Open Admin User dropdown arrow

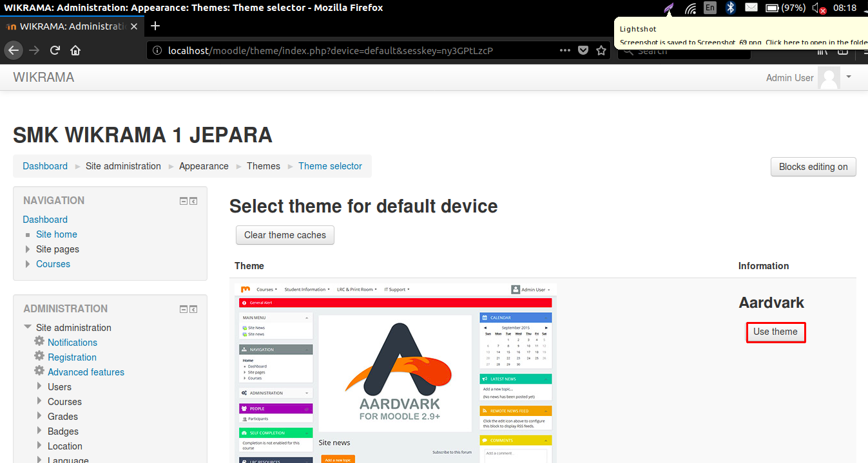pos(849,77)
